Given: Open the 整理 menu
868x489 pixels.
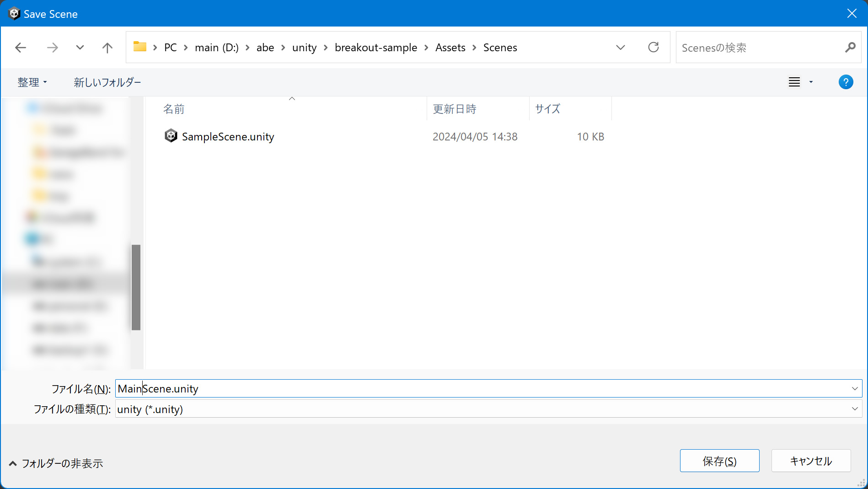Looking at the screenshot, I should point(32,82).
